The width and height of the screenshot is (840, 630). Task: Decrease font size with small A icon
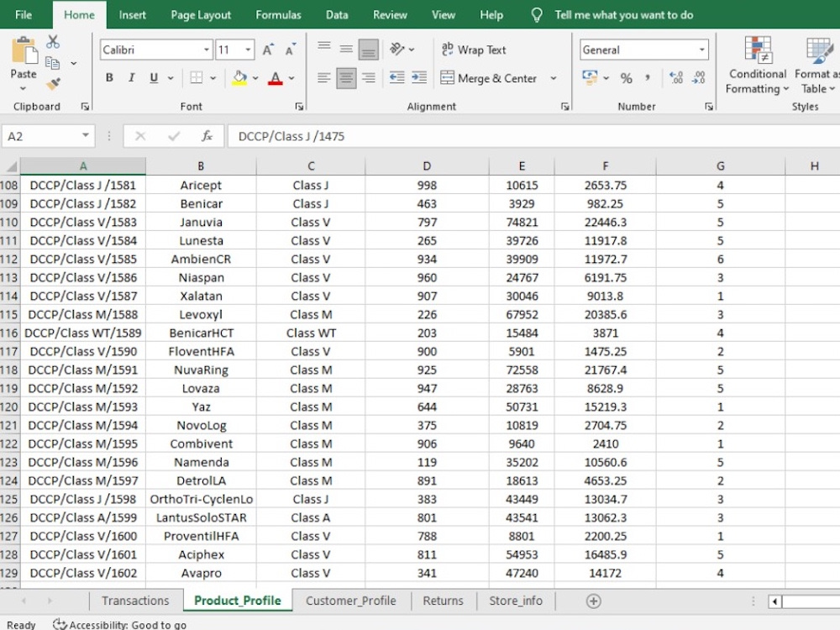pyautogui.click(x=290, y=50)
